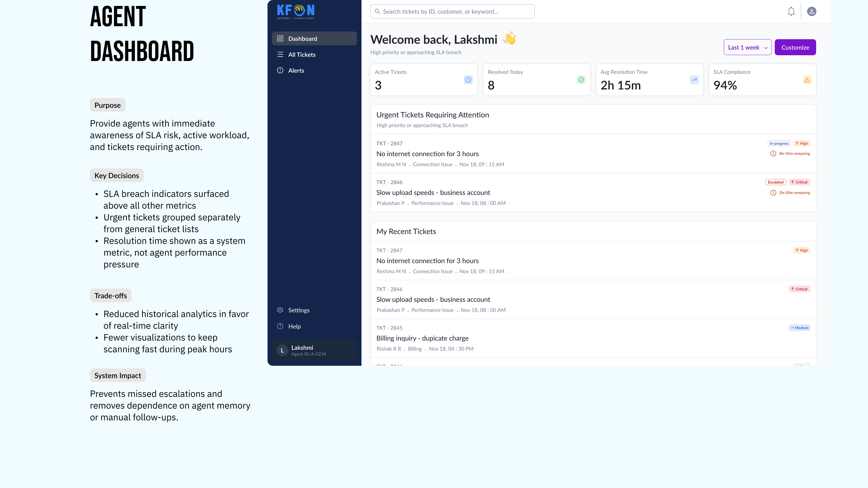The width and height of the screenshot is (868, 488).
Task: Click TKT - 2846 ID in urgent tickets
Action: pyautogui.click(x=389, y=182)
